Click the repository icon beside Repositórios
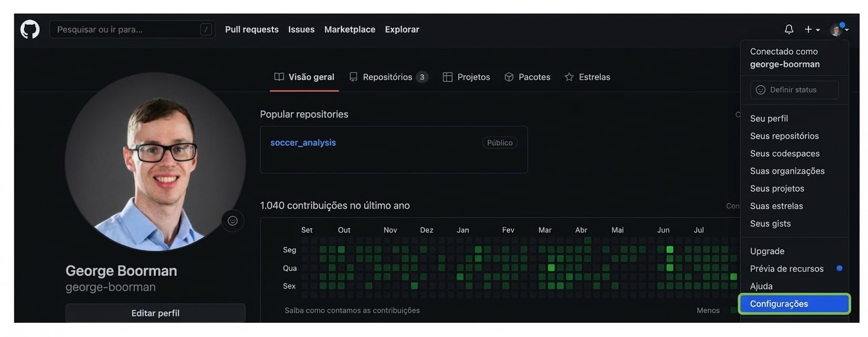The image size is (868, 337). pyautogui.click(x=354, y=77)
